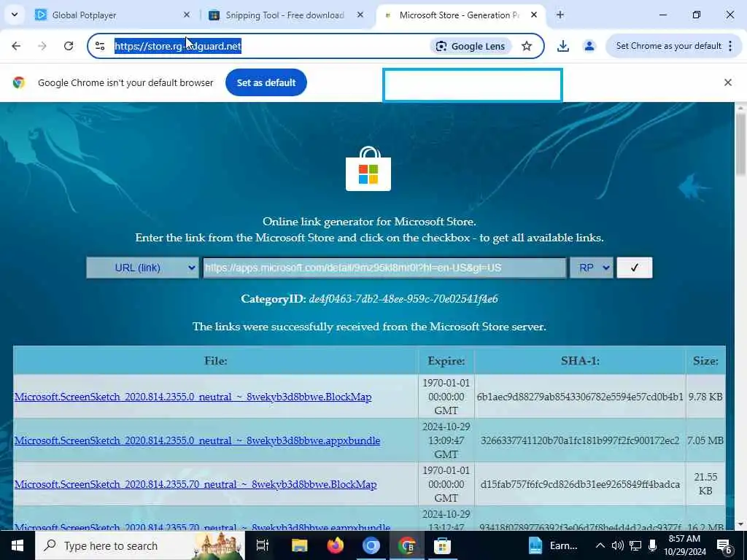
Task: Click the Expire: column header
Action: tap(446, 361)
